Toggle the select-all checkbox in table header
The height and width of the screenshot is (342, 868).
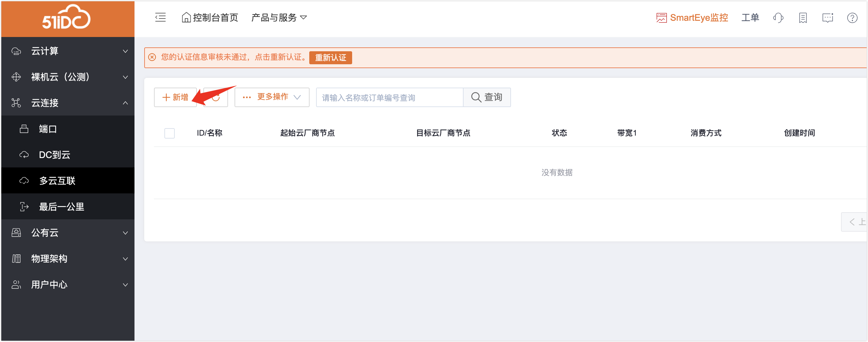click(x=170, y=133)
